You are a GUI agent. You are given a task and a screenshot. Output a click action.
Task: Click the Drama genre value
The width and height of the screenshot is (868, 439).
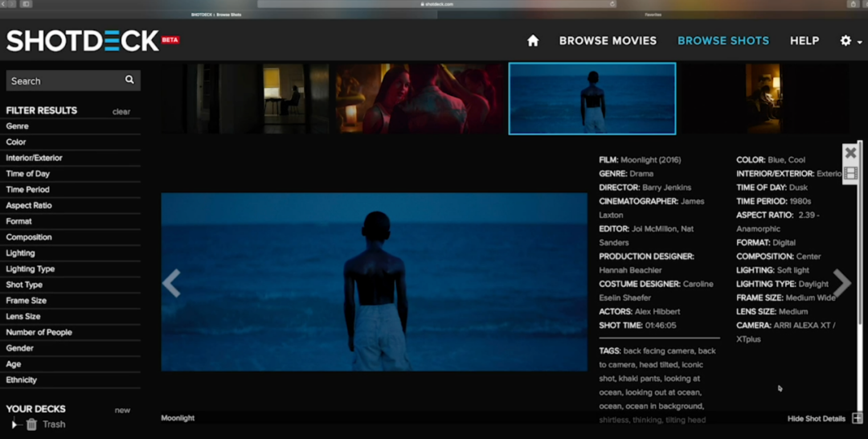(641, 174)
